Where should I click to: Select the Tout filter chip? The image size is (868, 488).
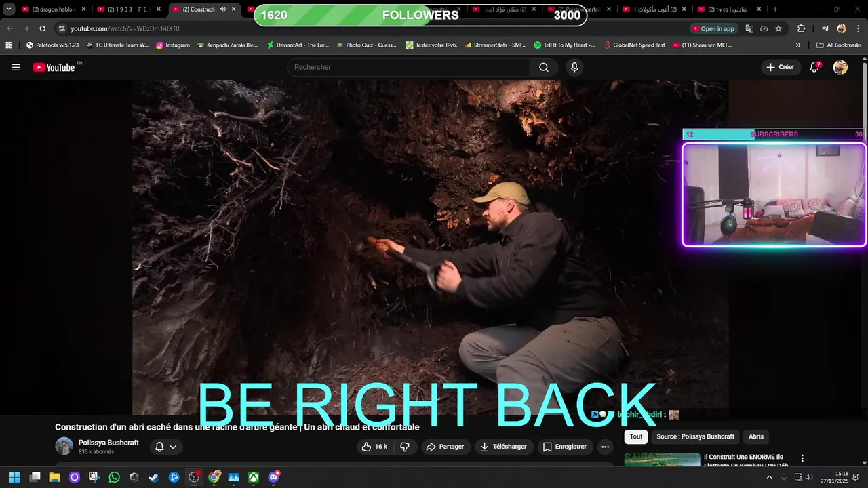click(x=636, y=436)
